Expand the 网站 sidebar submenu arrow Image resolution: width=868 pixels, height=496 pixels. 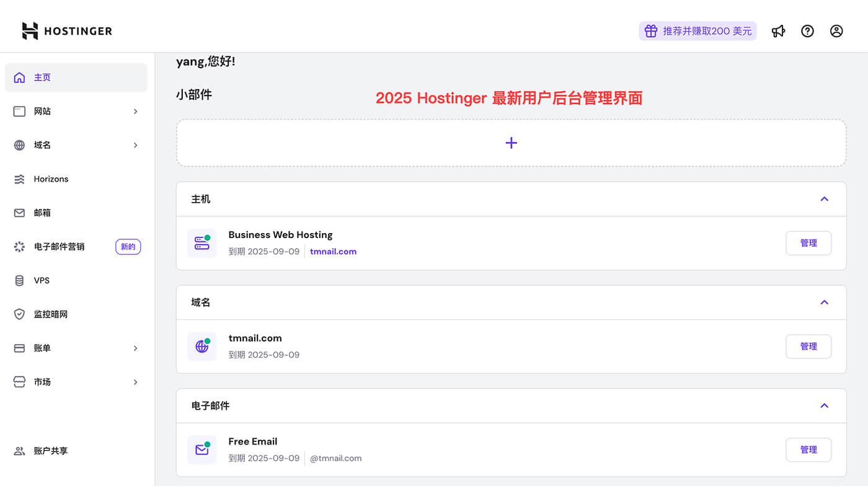pyautogui.click(x=135, y=112)
